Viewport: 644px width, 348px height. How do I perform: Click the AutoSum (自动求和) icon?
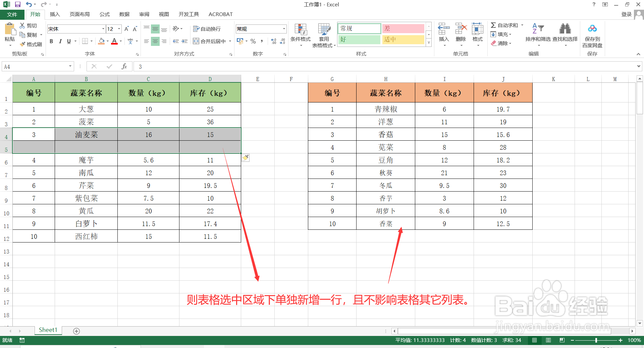click(x=494, y=25)
